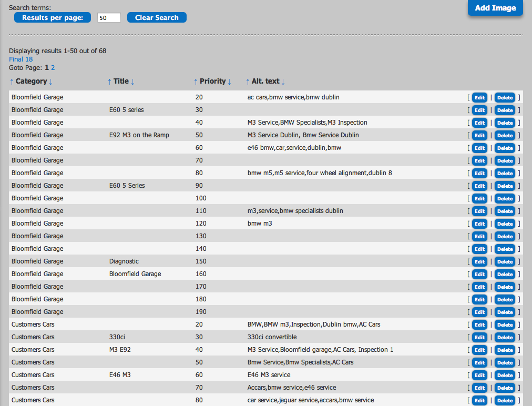Edit the Bloomfield Garage priority 130 row
Viewport: 532px width, 406px height.
(x=479, y=236)
